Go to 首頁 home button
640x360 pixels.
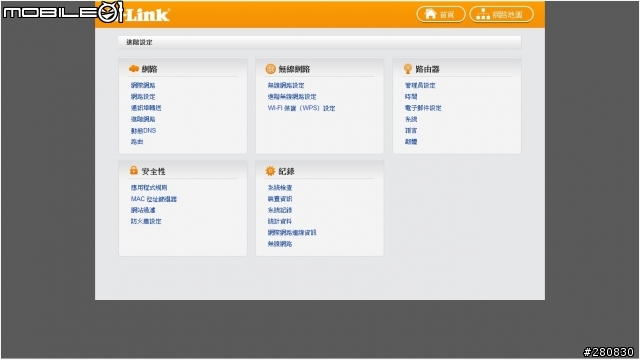(441, 15)
